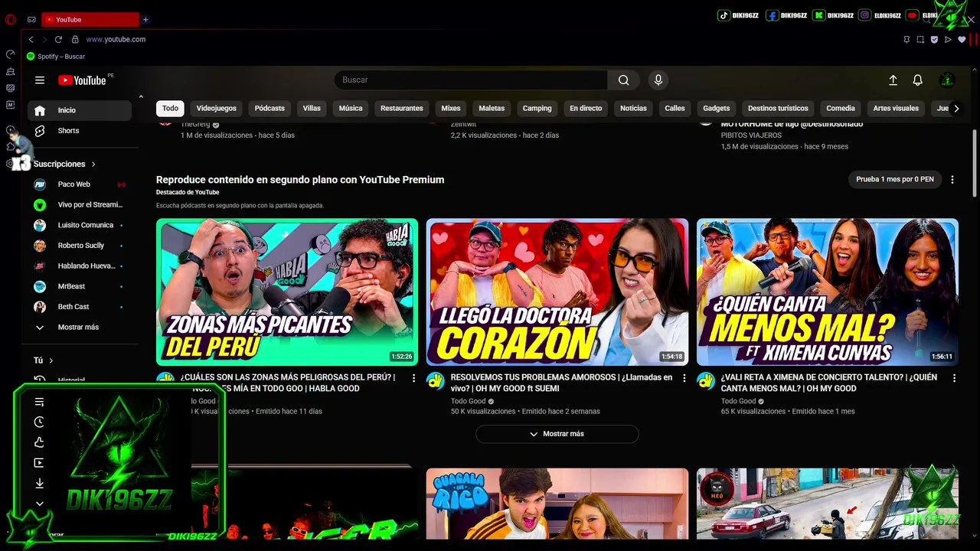Viewport: 980px width, 551px height.
Task: Open the Luisito Comunica subscription
Action: coord(80,225)
